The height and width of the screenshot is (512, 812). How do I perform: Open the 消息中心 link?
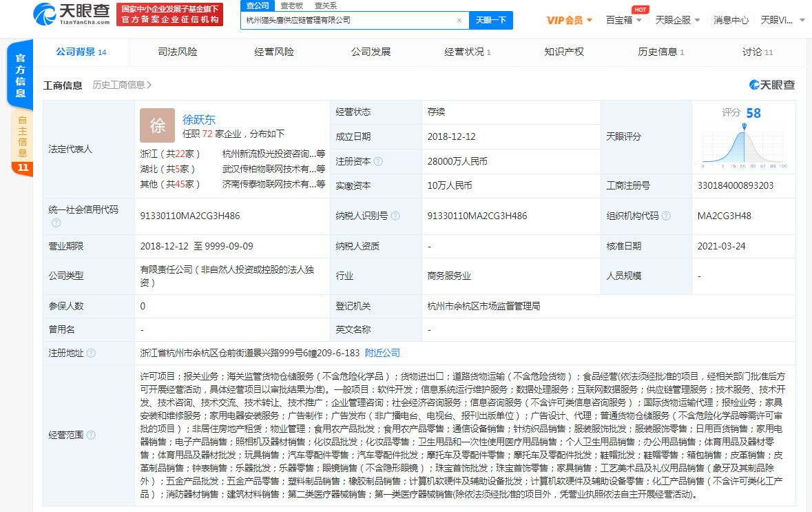[731, 20]
